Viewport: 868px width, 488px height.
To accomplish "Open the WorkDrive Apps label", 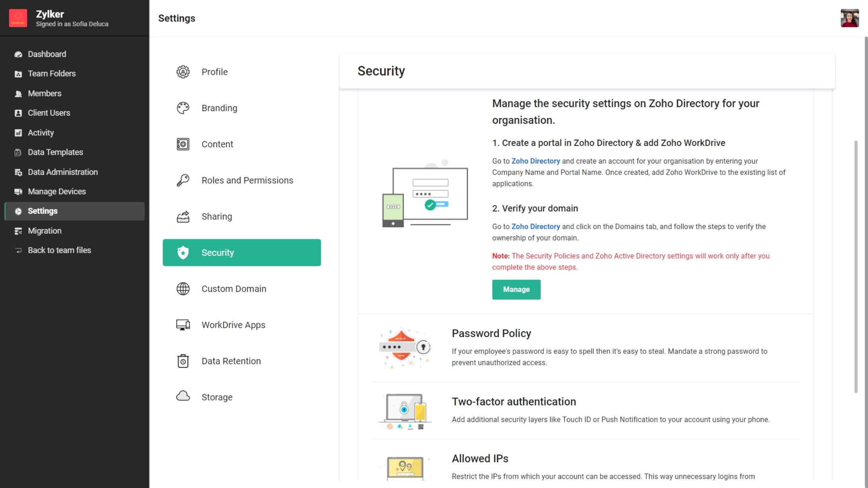I will click(x=233, y=325).
